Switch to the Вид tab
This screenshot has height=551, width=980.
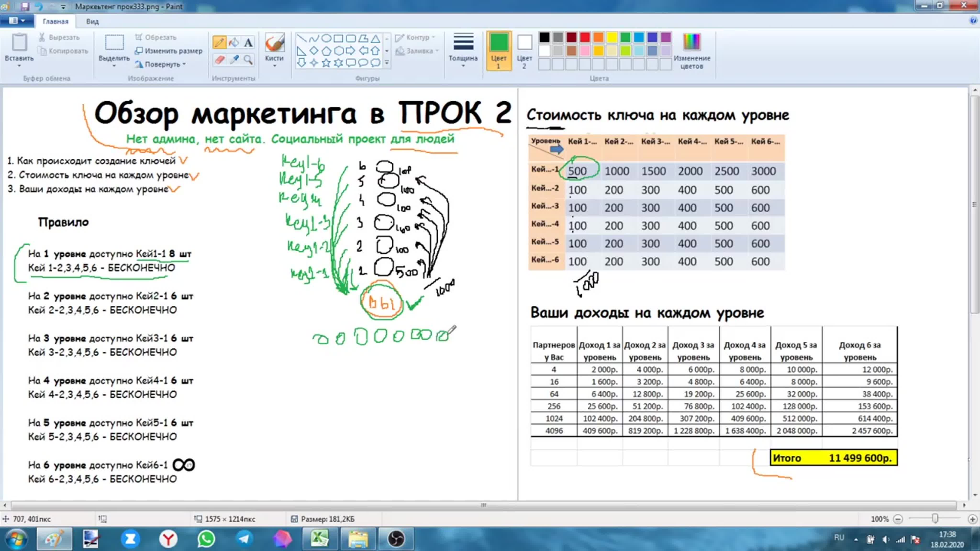92,21
